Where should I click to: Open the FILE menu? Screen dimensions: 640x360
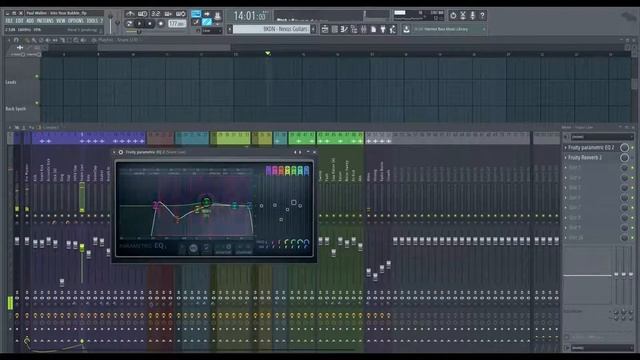click(9, 20)
